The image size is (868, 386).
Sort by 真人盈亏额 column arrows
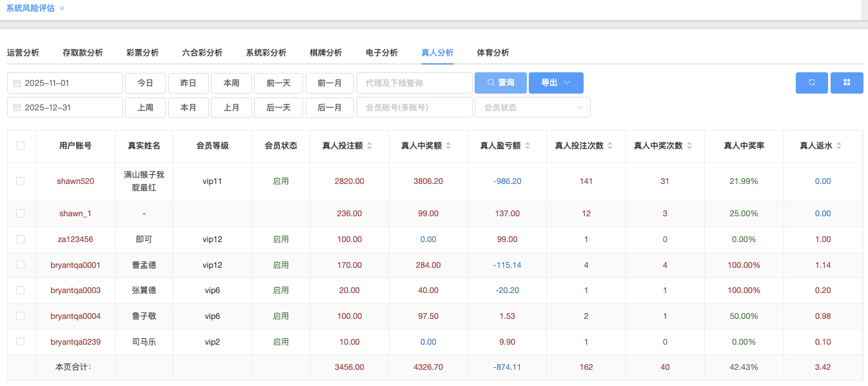coord(527,146)
